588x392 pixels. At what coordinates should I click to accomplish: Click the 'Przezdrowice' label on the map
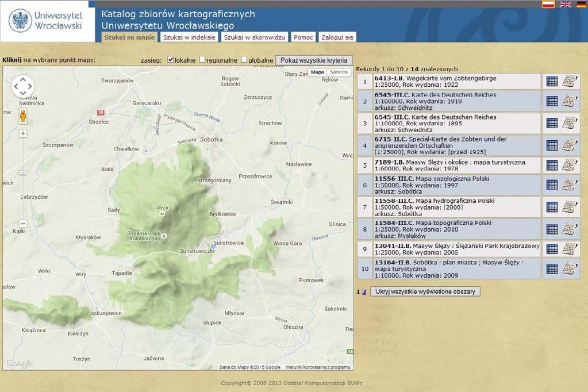[x=255, y=176]
